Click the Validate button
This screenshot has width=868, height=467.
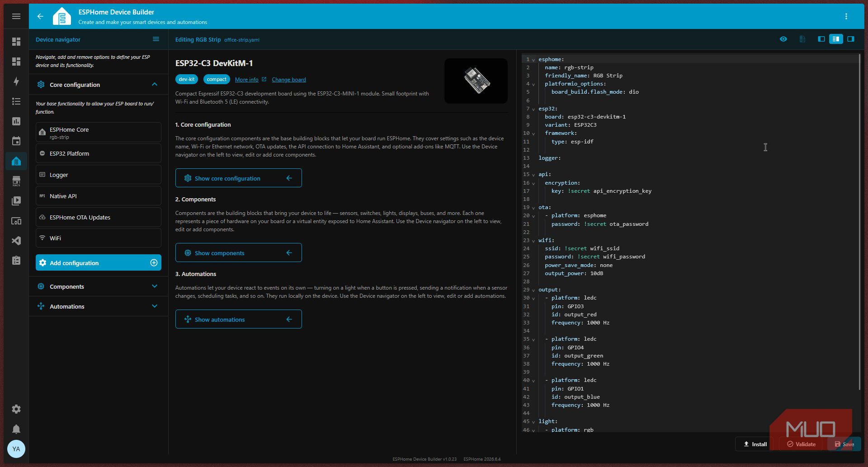(x=802, y=444)
